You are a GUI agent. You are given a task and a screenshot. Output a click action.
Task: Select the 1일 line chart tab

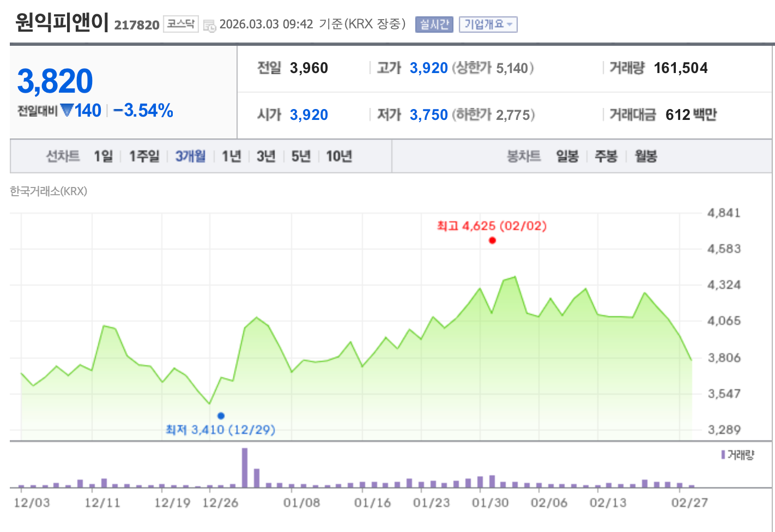point(103,156)
